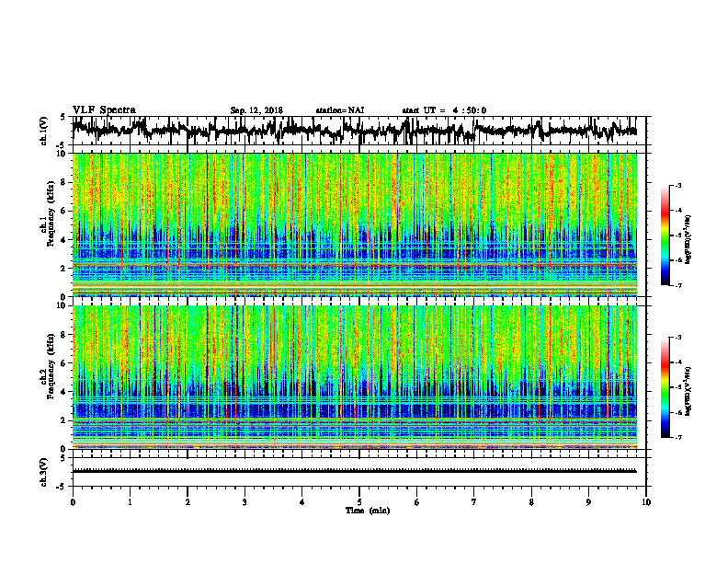Click the ch.1 spectrogram color bar

click(665, 236)
